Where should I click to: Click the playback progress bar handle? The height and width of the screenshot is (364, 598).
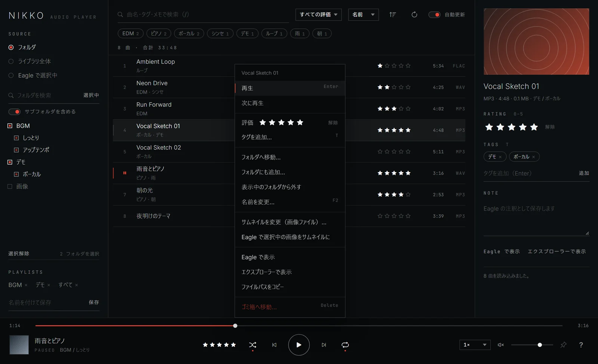235,326
